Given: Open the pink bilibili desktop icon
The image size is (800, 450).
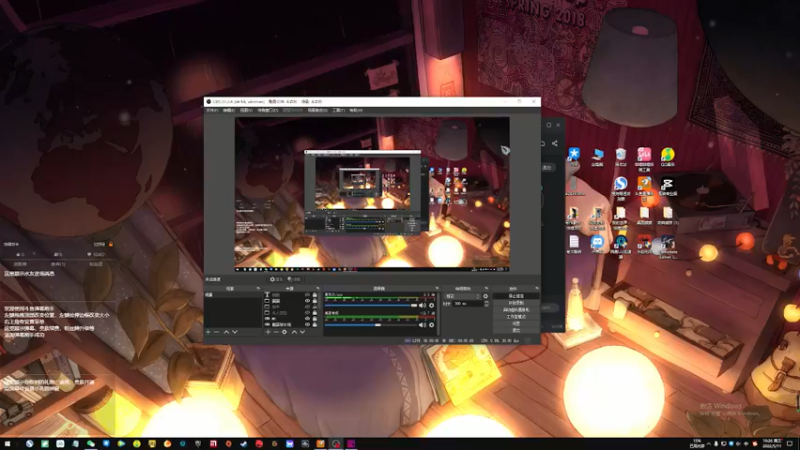Looking at the screenshot, I should point(644,159).
